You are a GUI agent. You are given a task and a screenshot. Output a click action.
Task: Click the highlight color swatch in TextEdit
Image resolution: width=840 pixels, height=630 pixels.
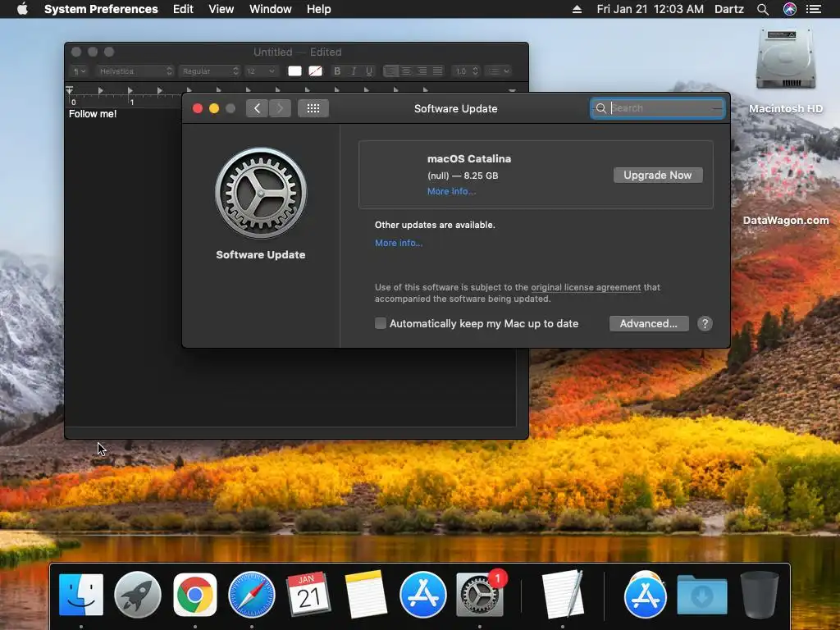coord(316,71)
